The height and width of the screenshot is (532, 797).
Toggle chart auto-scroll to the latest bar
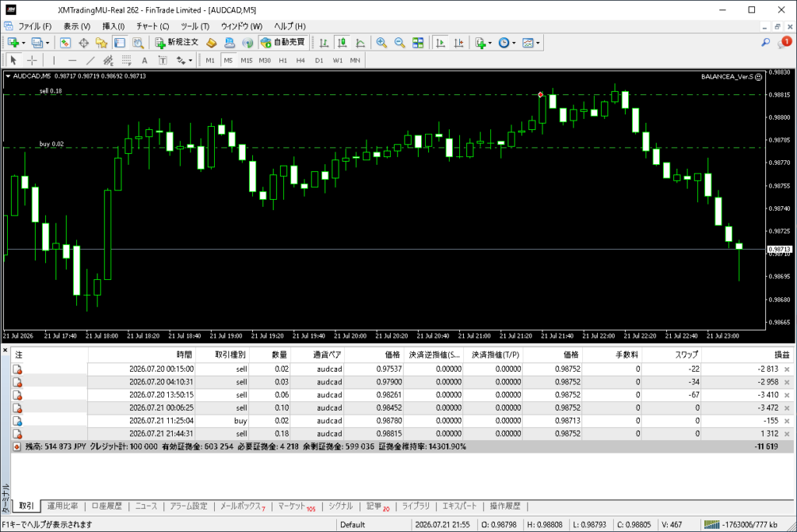point(441,43)
